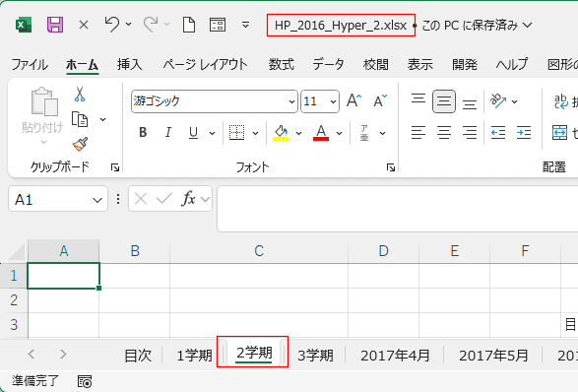Click the New blank document icon
Screen dimensions: 578x392
[x=189, y=25]
